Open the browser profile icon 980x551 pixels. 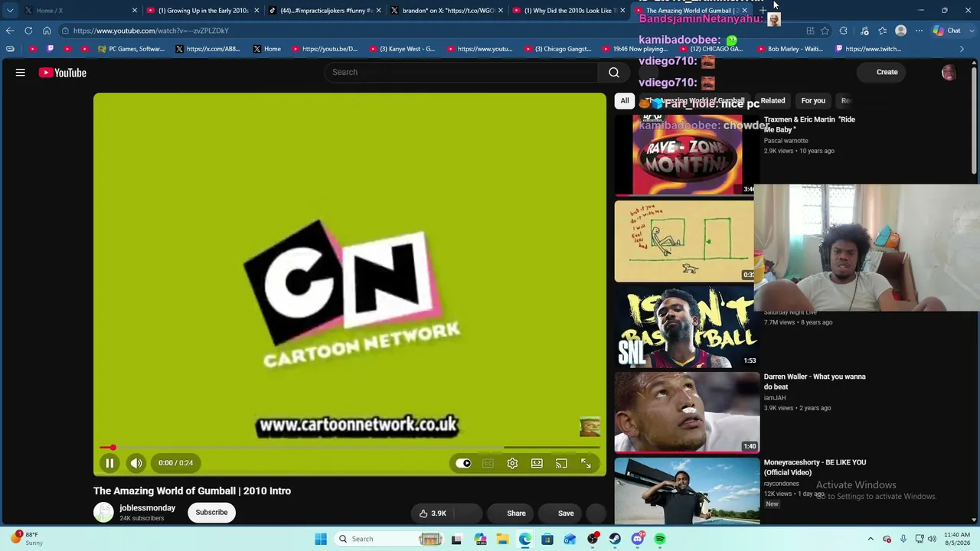901,31
